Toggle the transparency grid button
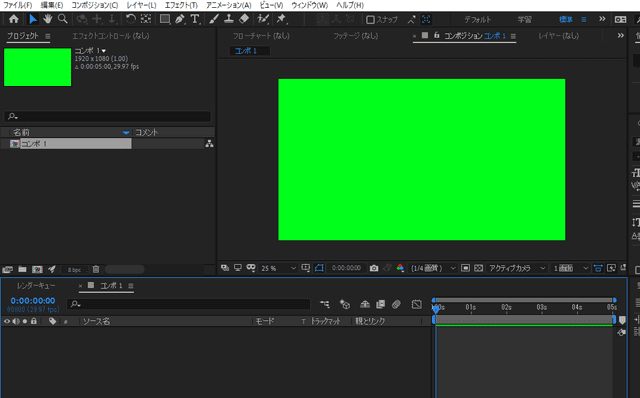This screenshot has width=640, height=398. (479, 268)
